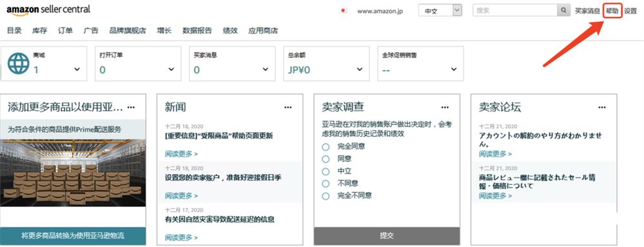Open the 中文 language dropdown
This screenshot has height=247, width=644.
[440, 11]
